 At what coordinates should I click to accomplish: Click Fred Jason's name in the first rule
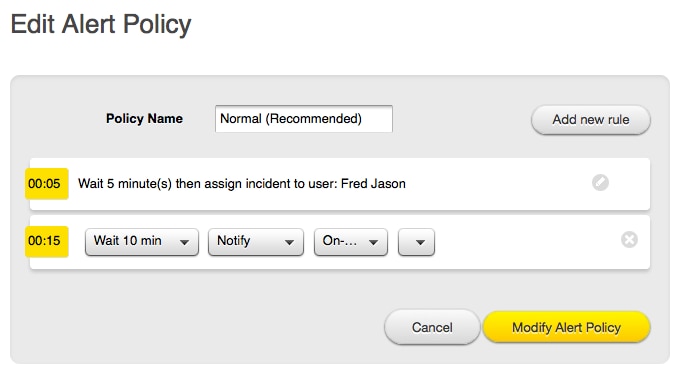[x=373, y=184]
